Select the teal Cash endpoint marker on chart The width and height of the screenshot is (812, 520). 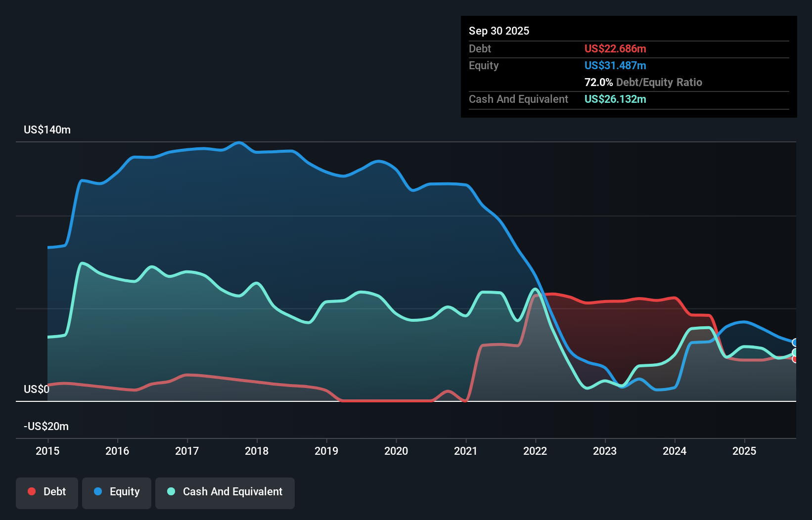point(795,352)
